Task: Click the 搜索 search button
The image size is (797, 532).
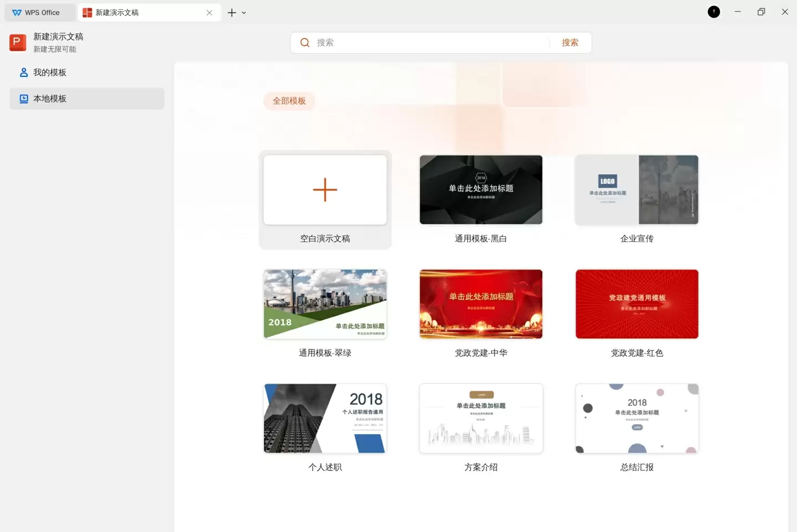Action: click(570, 43)
